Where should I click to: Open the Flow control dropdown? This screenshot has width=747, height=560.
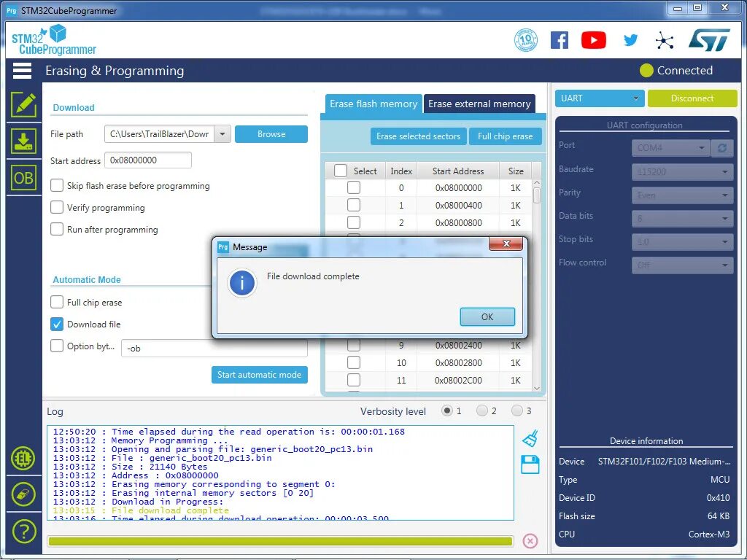coord(682,265)
